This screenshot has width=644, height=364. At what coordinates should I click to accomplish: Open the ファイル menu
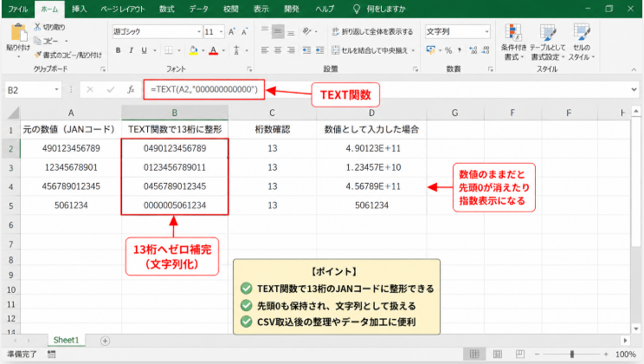tap(18, 9)
